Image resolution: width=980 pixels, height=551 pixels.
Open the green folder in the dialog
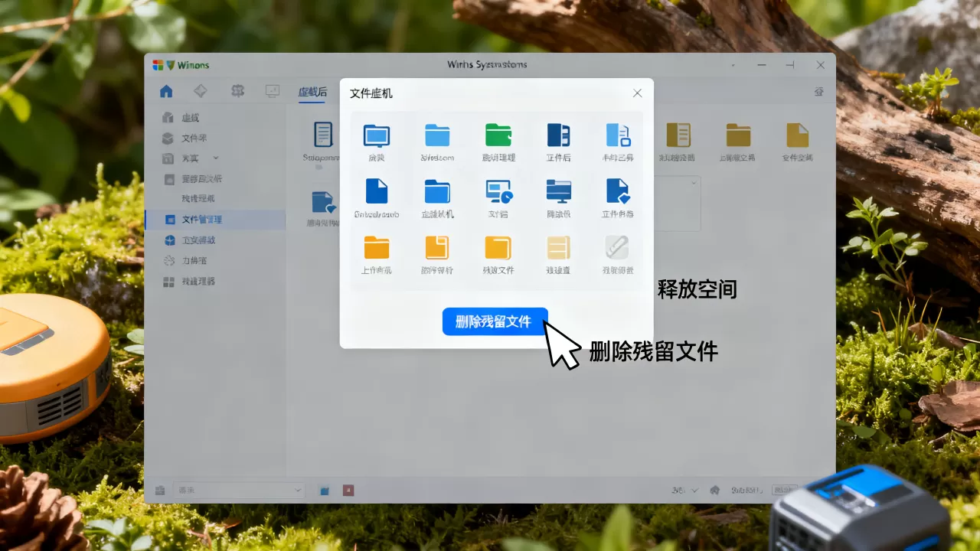click(498, 135)
